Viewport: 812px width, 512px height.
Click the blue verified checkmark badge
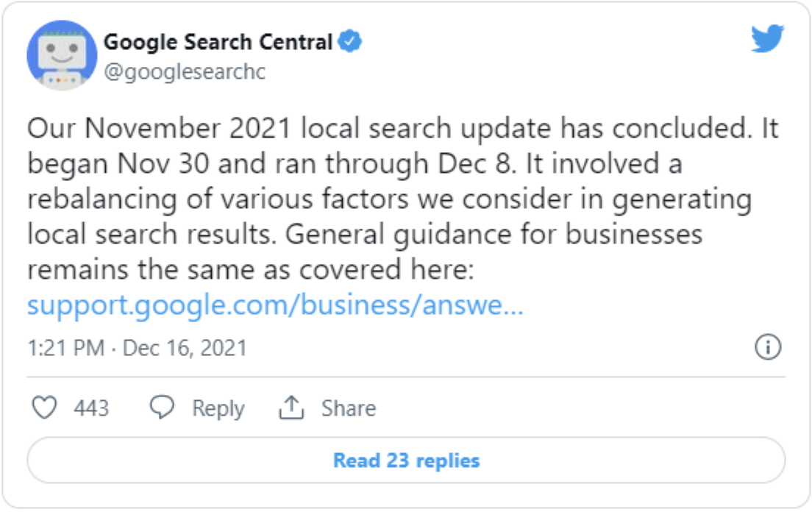(x=349, y=43)
